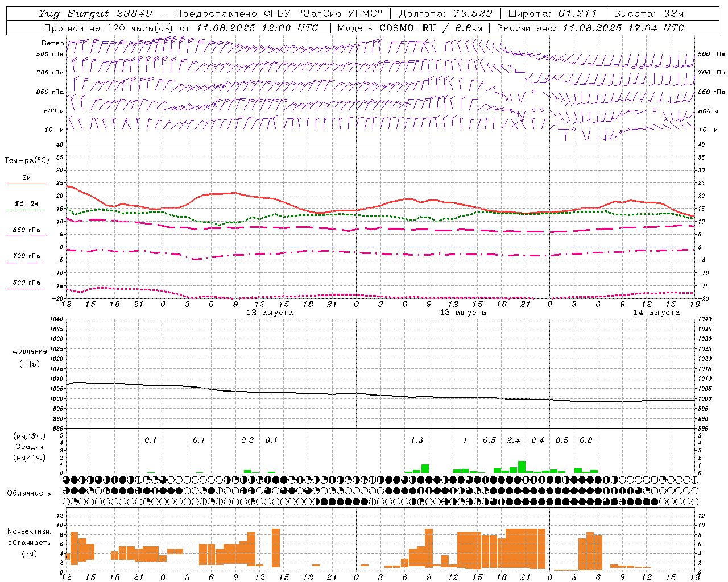Click the "Рассчитано: 11.08.2025 17:04 UTC" text

tap(590, 28)
